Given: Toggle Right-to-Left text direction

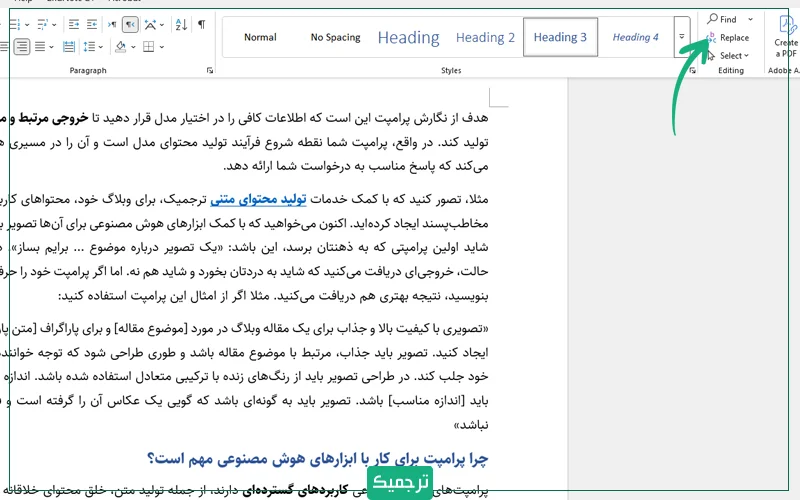Looking at the screenshot, I should pyautogui.click(x=130, y=24).
